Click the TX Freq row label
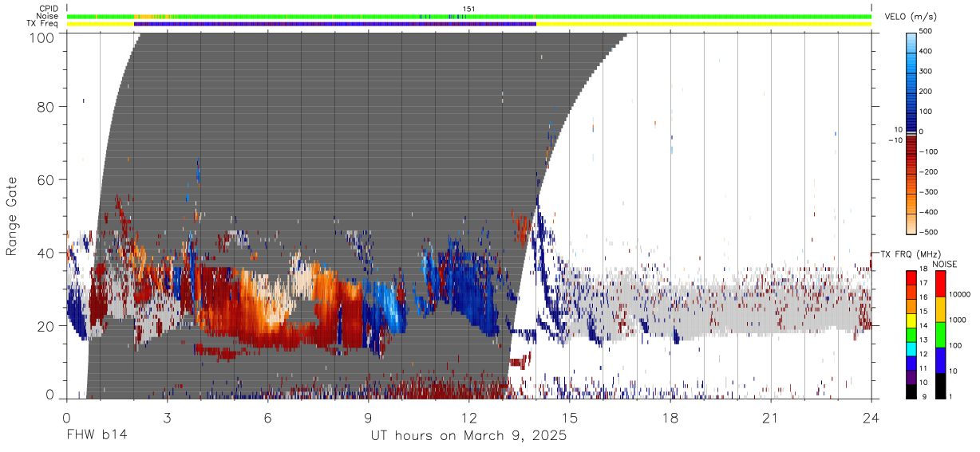Screen dimensions: 980x452 coord(43,24)
